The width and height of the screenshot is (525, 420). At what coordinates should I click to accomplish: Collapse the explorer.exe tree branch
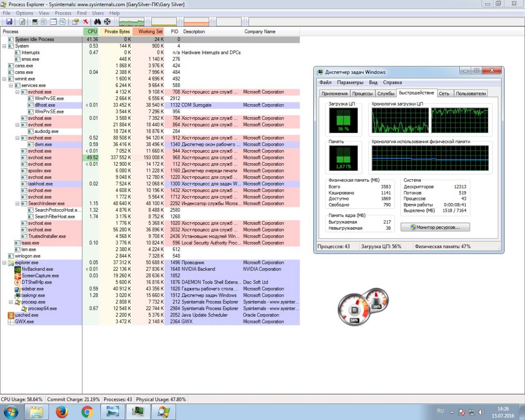[4, 262]
